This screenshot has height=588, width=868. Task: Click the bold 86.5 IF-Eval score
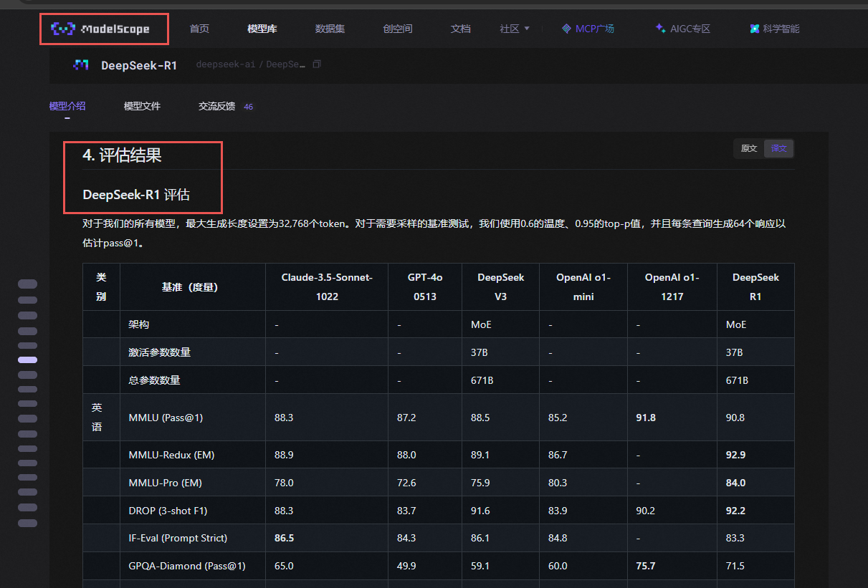click(285, 538)
